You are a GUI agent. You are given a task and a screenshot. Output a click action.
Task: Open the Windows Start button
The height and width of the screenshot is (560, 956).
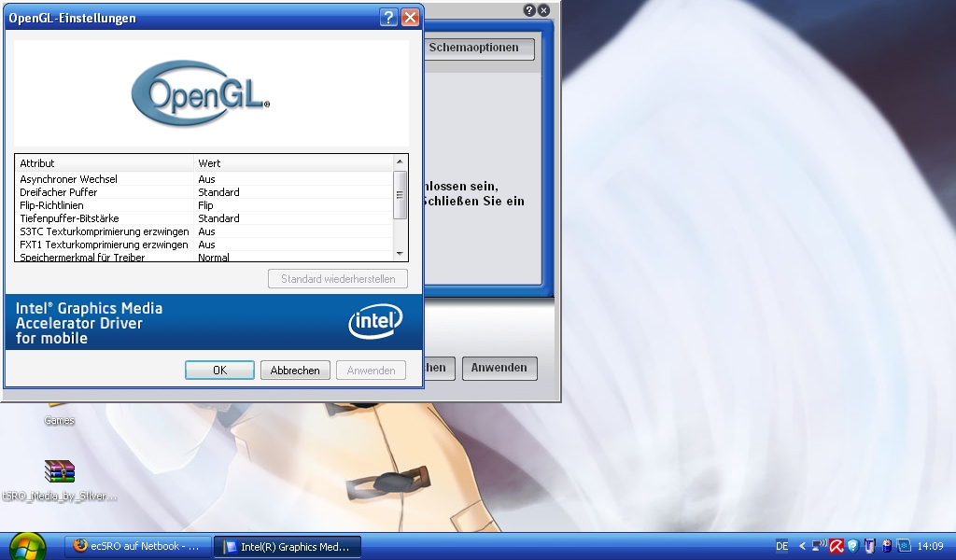(x=27, y=546)
